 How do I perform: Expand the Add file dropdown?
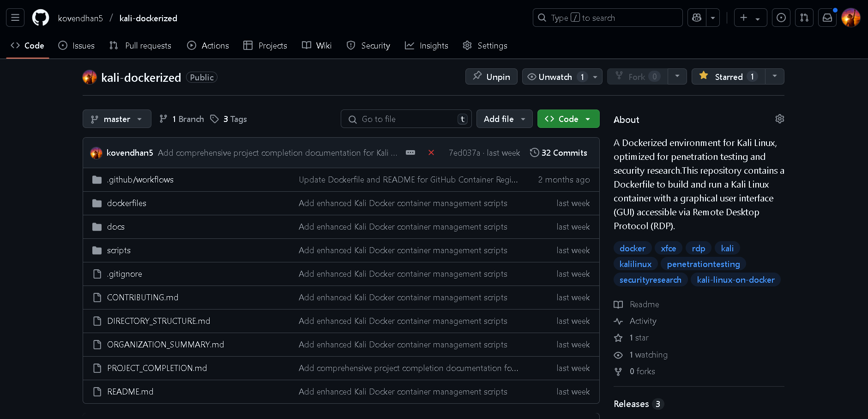pos(504,119)
